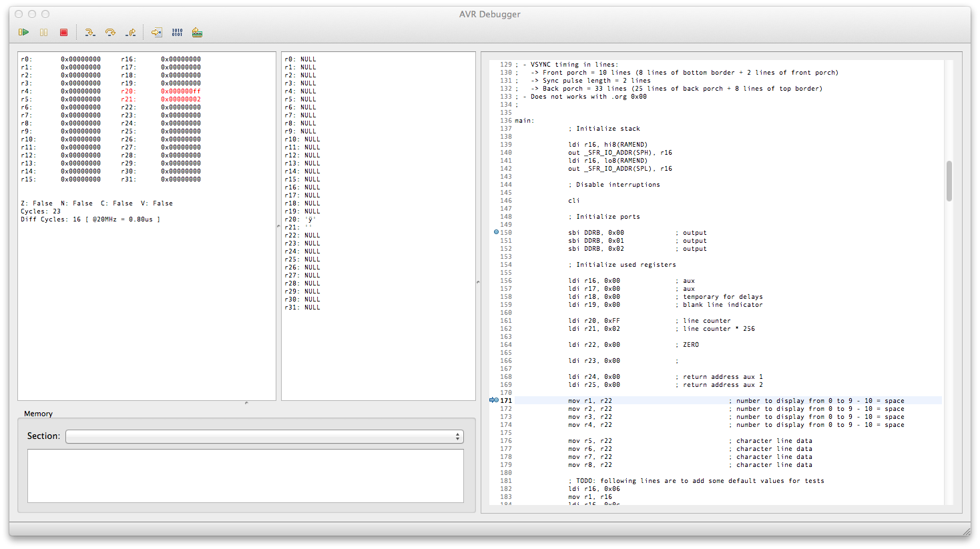Click the 'N: False' negative flag text

(x=77, y=203)
